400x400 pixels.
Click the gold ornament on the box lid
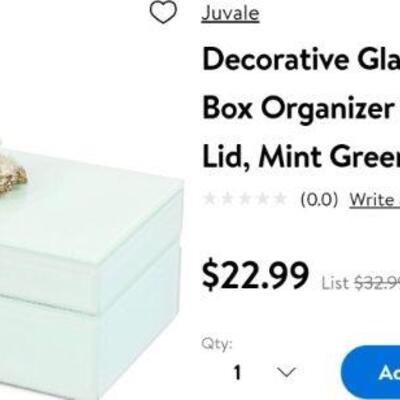(13, 178)
